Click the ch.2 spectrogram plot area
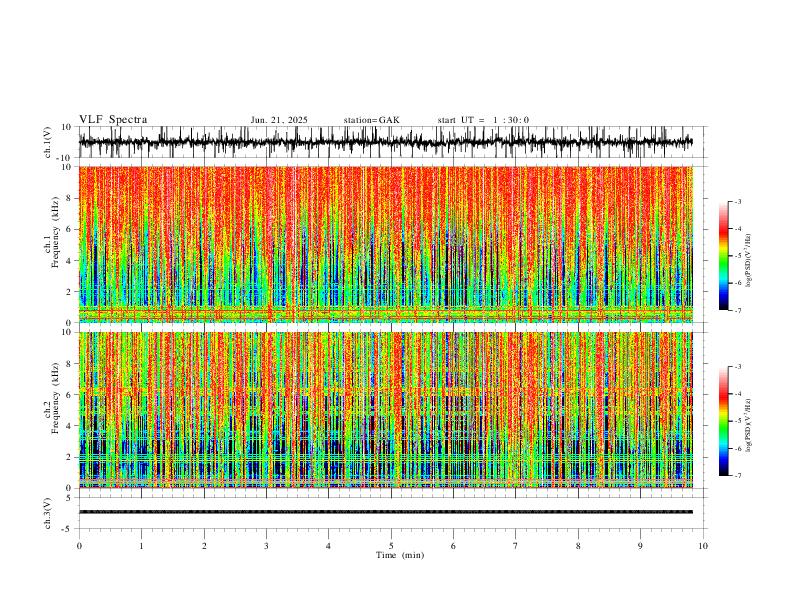The width and height of the screenshot is (792, 612). pyautogui.click(x=385, y=410)
